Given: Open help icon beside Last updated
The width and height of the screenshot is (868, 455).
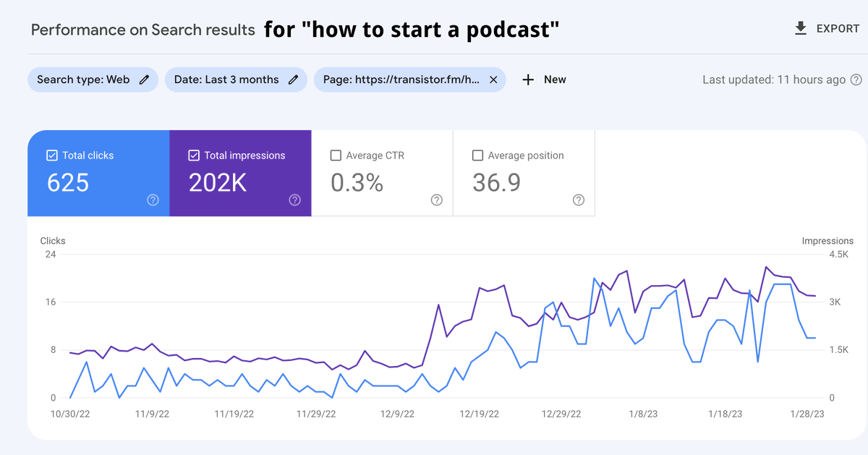Looking at the screenshot, I should (856, 80).
